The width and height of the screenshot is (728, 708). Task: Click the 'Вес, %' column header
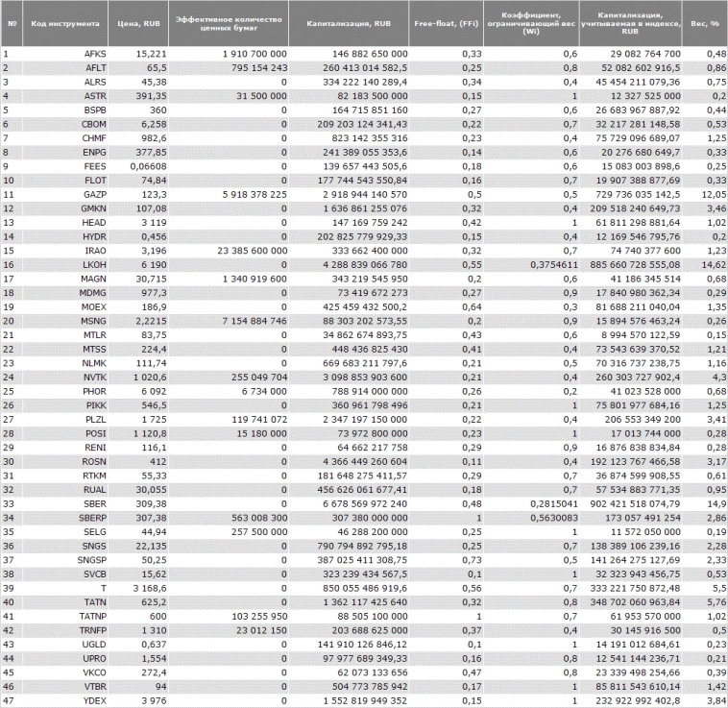705,23
